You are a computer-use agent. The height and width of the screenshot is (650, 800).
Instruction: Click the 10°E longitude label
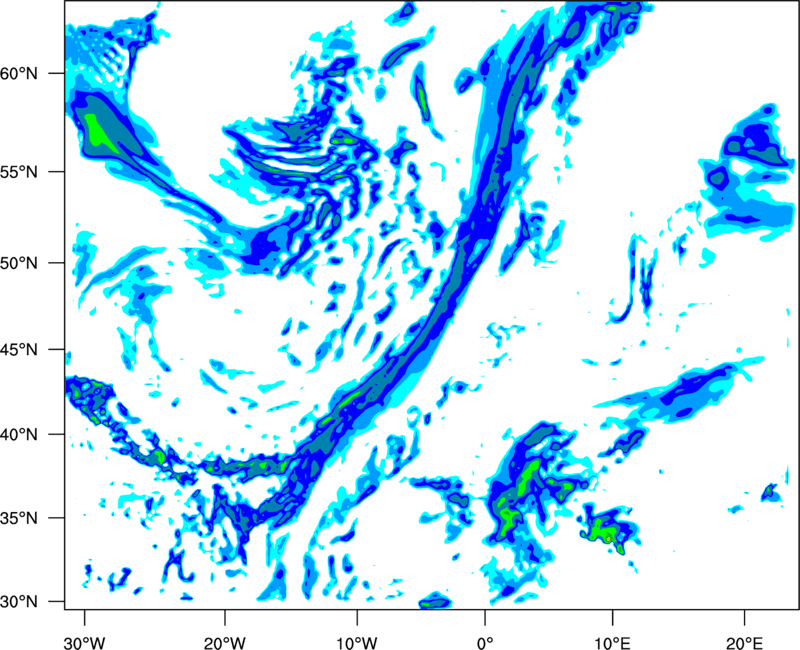click(x=612, y=643)
